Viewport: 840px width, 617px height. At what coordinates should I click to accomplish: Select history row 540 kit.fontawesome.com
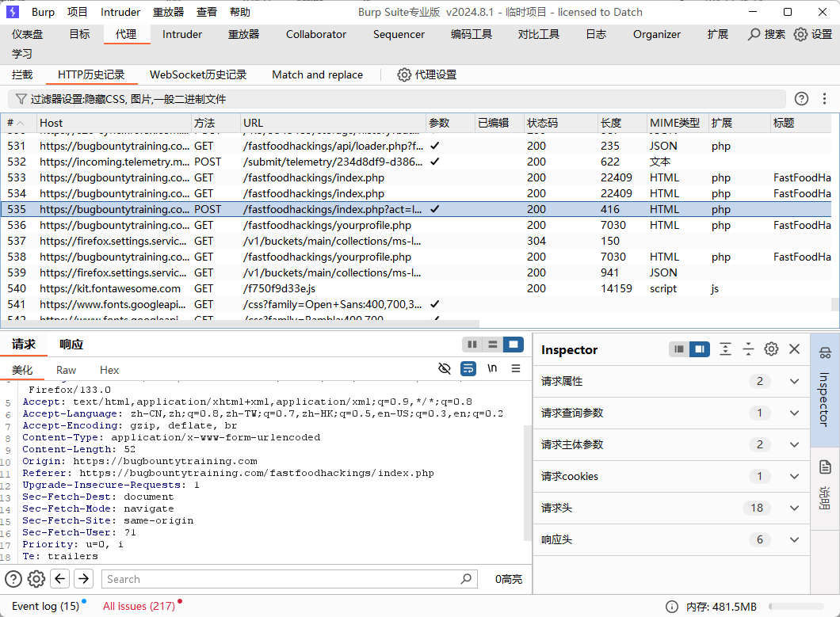tap(416, 288)
